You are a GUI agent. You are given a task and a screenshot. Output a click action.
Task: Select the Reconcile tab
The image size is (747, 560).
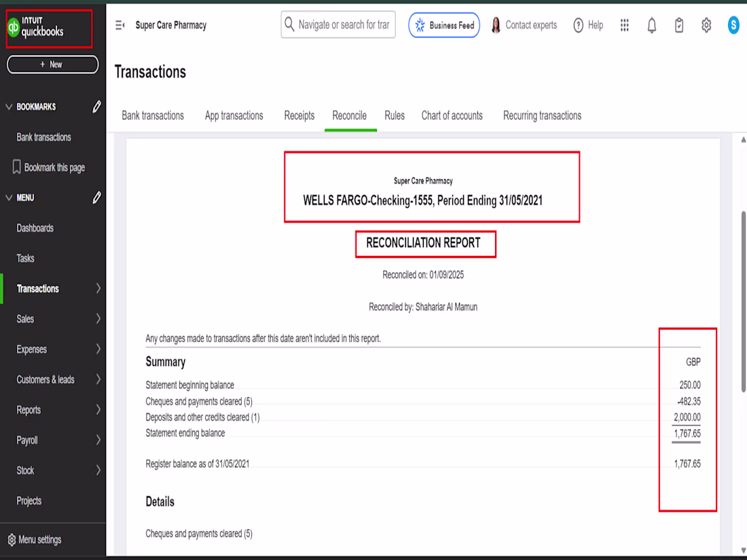pos(350,115)
